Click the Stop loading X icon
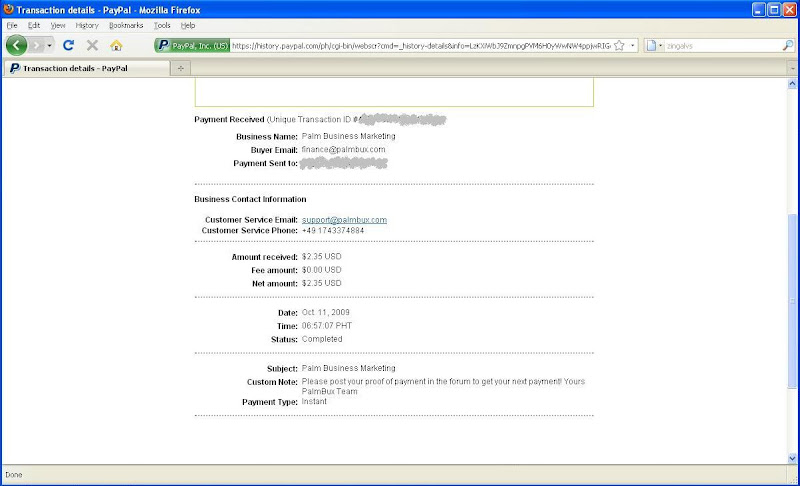 click(92, 45)
